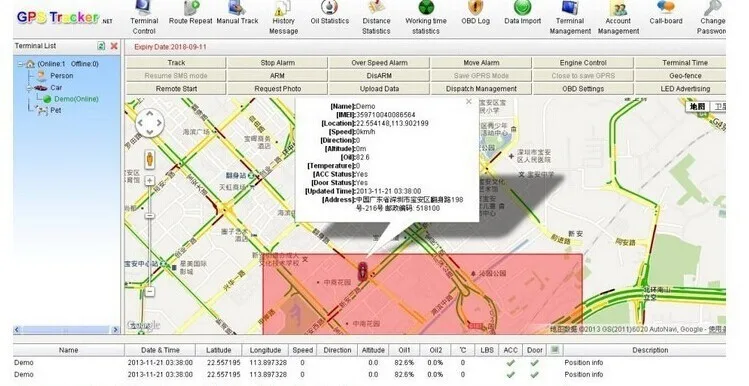Click the DisARM button
Viewport: 749px width, 386px height.
click(x=379, y=75)
